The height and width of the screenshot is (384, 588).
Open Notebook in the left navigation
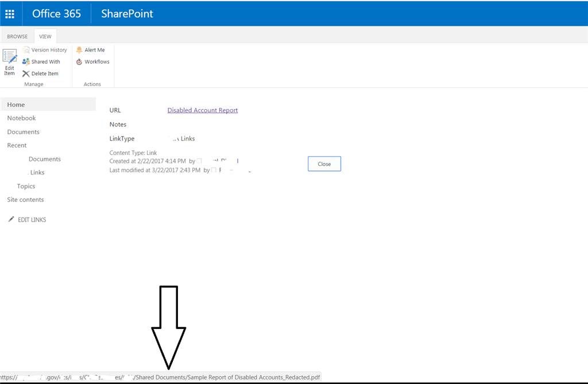tap(21, 118)
